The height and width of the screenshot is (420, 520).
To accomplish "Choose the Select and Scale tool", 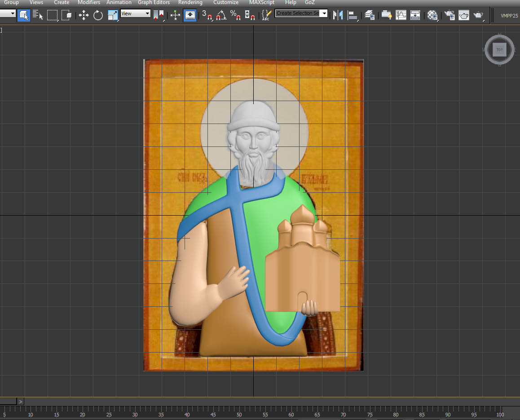I will click(113, 15).
